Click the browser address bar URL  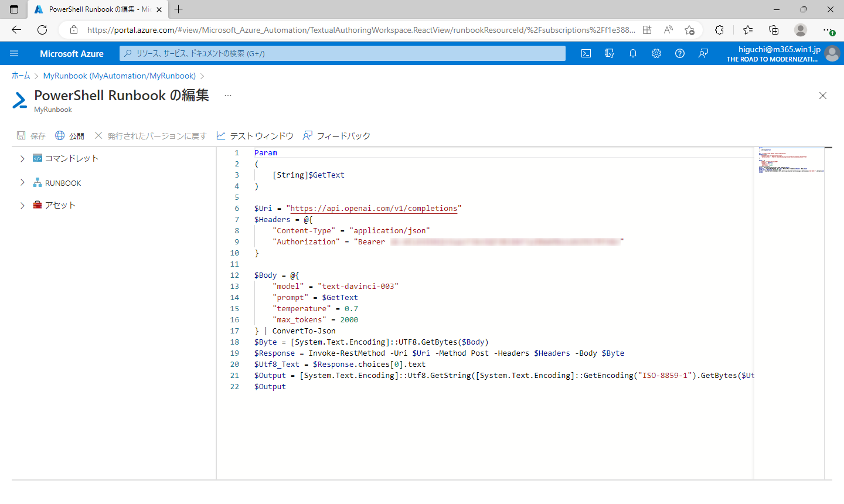click(361, 30)
